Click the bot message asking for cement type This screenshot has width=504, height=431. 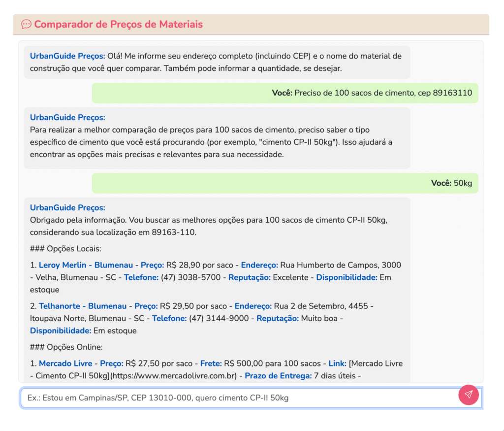click(217, 138)
